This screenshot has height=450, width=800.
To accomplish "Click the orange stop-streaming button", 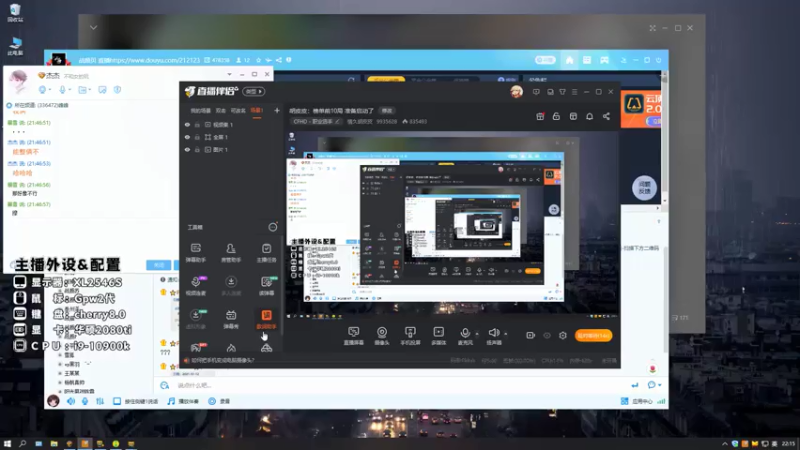I will [593, 335].
